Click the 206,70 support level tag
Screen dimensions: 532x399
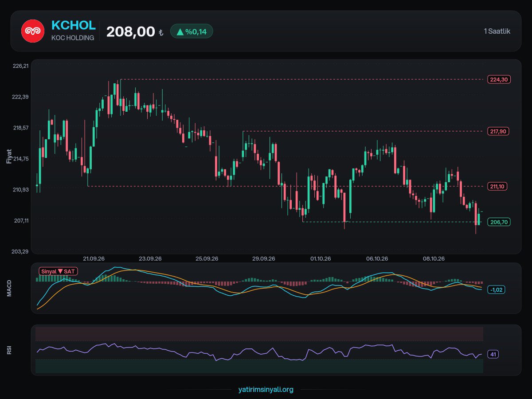tap(499, 222)
